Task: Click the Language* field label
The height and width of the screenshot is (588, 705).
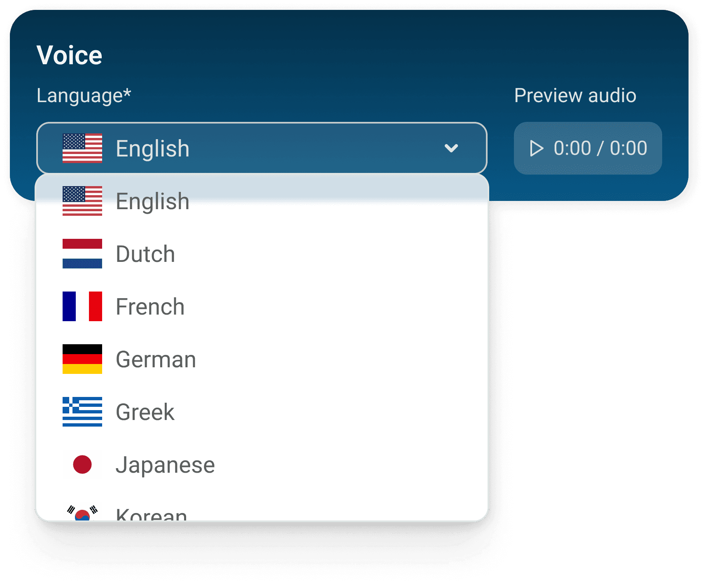Action: [x=84, y=96]
